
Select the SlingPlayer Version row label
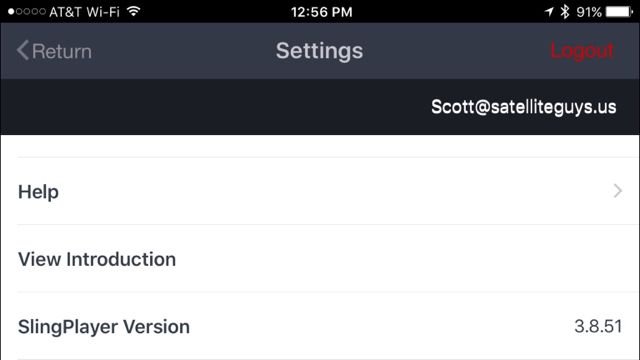(104, 327)
